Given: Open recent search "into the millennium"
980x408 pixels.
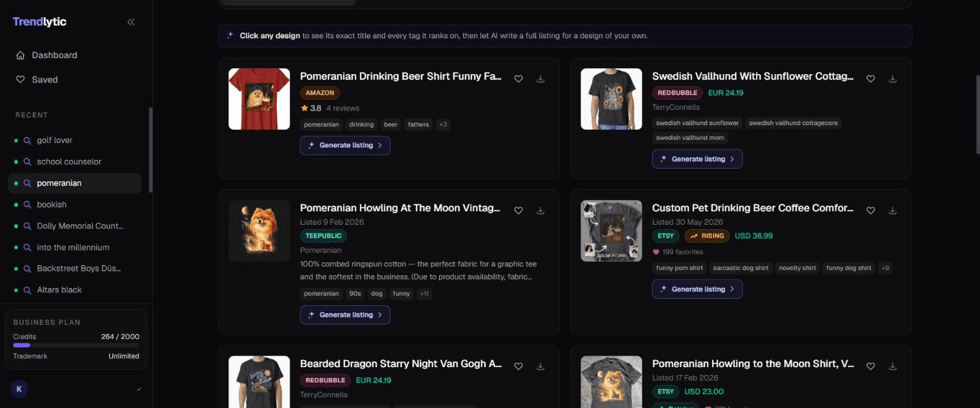Looking at the screenshot, I should [x=74, y=247].
